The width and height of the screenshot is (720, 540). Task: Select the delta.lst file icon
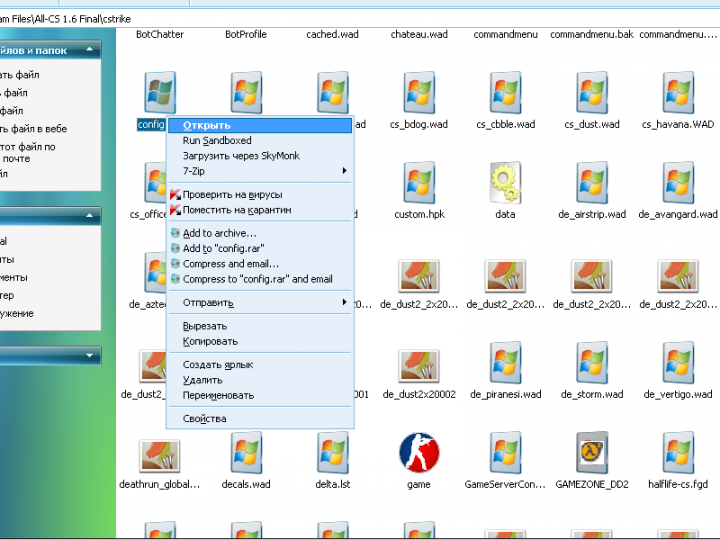coord(333,452)
